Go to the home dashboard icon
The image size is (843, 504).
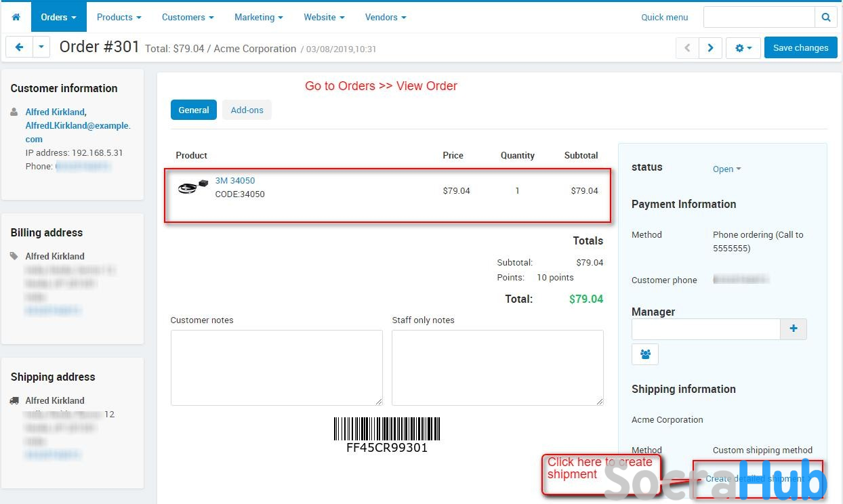click(16, 17)
